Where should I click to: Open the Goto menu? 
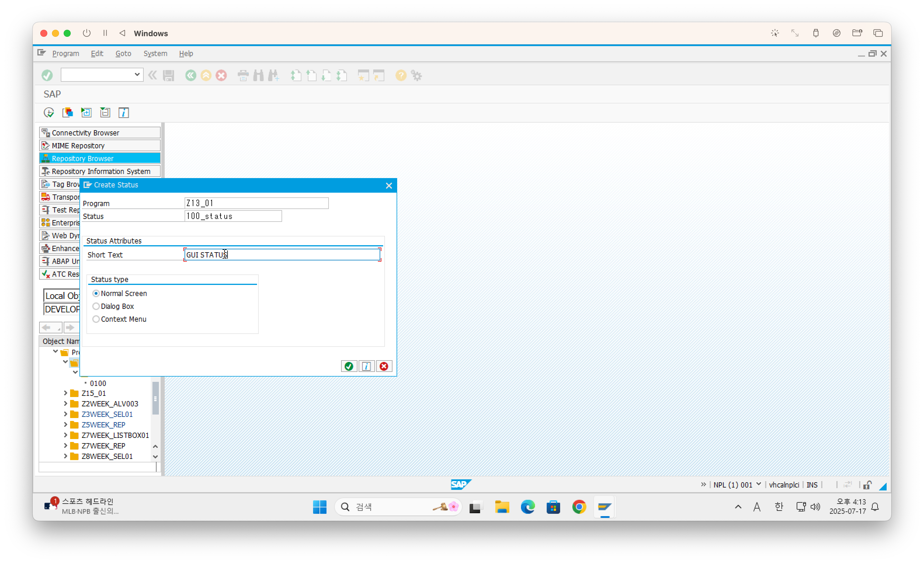tap(123, 53)
